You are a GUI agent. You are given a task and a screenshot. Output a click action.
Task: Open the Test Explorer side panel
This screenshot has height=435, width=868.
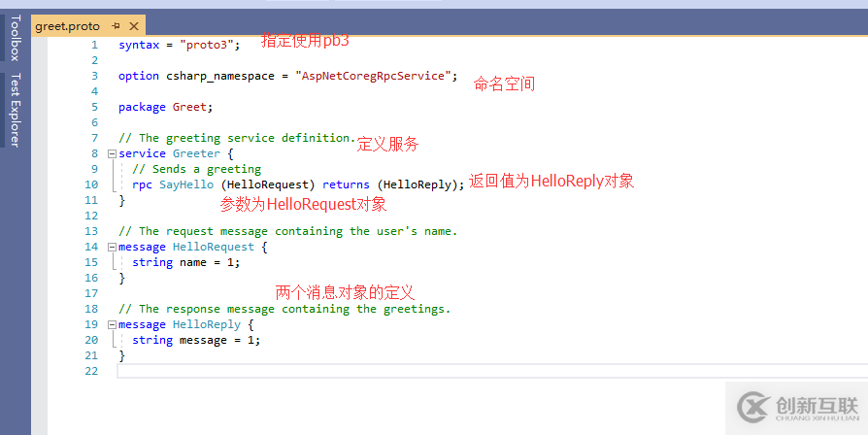(14, 112)
